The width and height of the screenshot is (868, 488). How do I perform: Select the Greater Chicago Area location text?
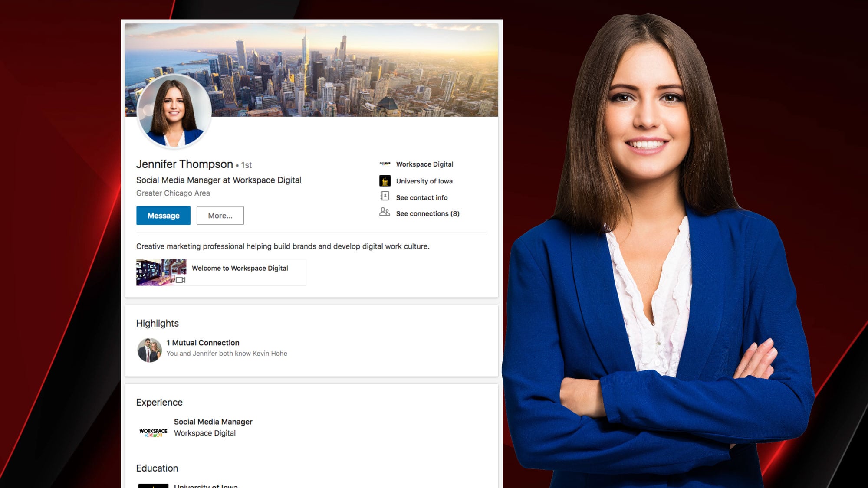(x=173, y=193)
